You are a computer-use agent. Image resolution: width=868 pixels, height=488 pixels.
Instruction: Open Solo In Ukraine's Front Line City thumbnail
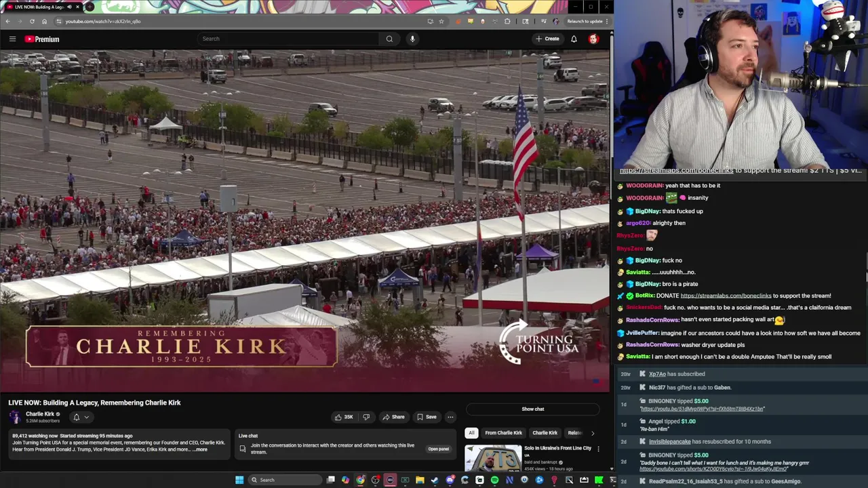point(493,458)
